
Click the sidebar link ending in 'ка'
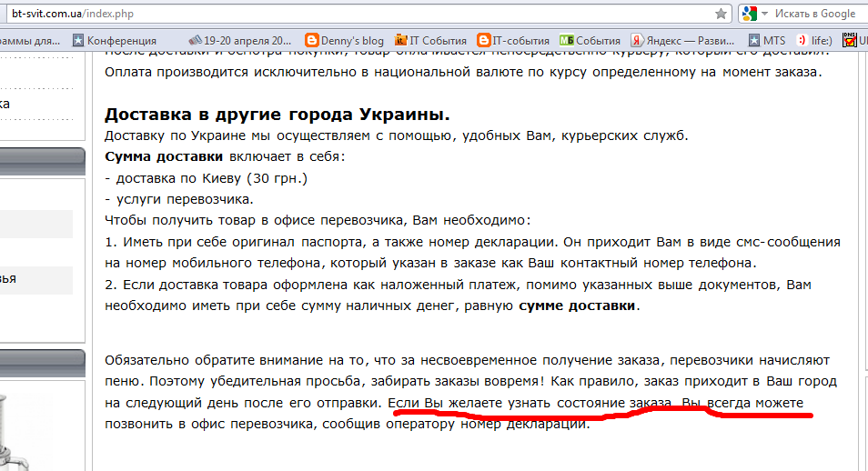click(x=5, y=105)
